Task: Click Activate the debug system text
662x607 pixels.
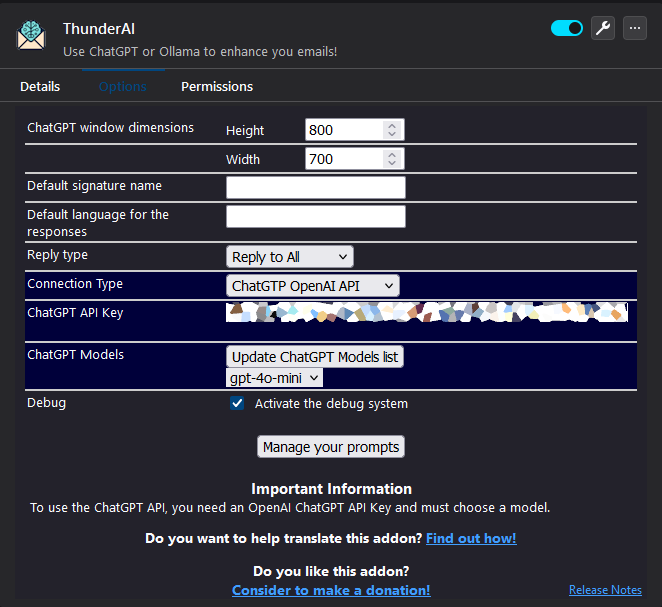Action: coord(331,404)
